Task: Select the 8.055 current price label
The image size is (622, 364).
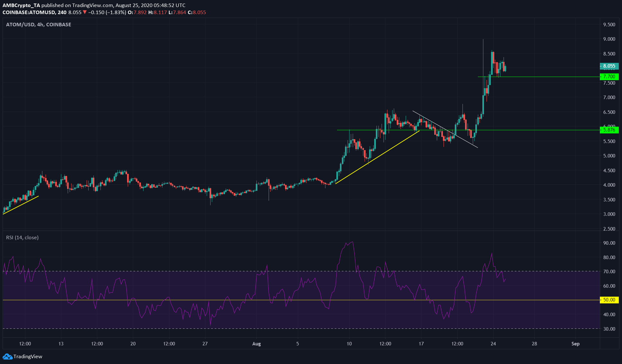Action: click(609, 66)
